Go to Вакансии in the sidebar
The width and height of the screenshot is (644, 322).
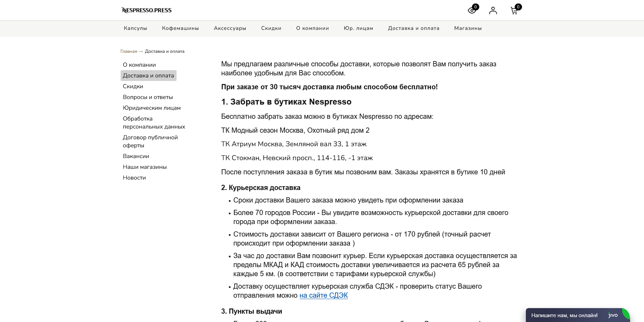pos(136,156)
